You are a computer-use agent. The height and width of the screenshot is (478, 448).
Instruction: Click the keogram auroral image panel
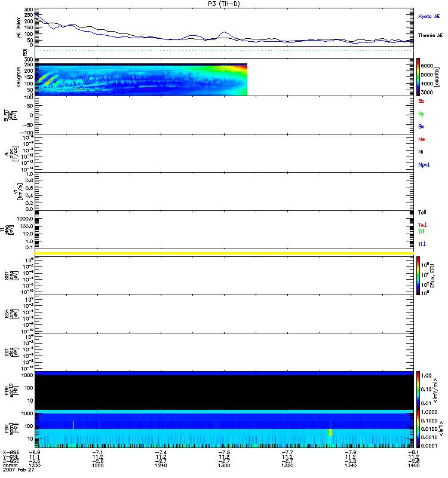[x=141, y=79]
